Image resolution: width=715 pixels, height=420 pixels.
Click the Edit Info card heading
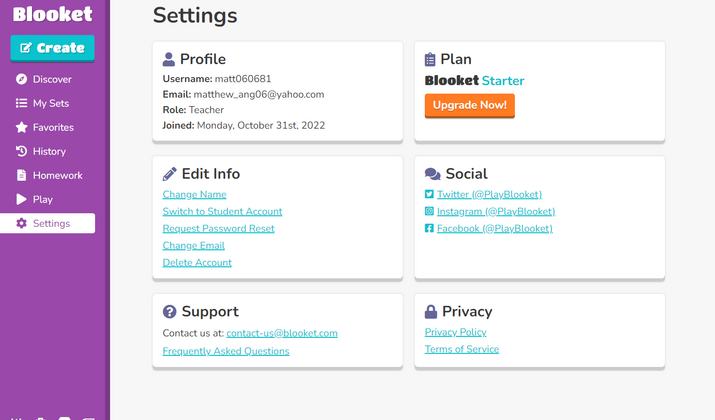click(211, 174)
